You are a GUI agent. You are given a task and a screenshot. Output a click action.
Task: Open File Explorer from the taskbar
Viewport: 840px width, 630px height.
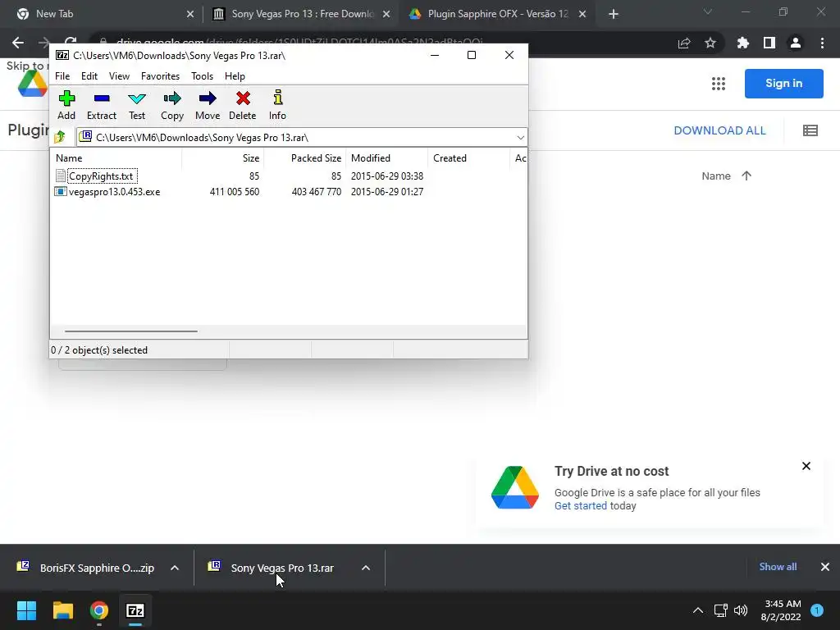click(62, 610)
